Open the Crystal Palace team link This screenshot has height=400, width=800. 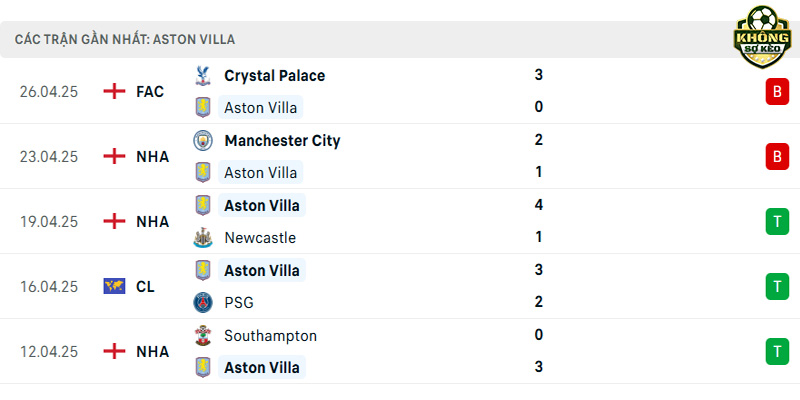click(x=274, y=76)
